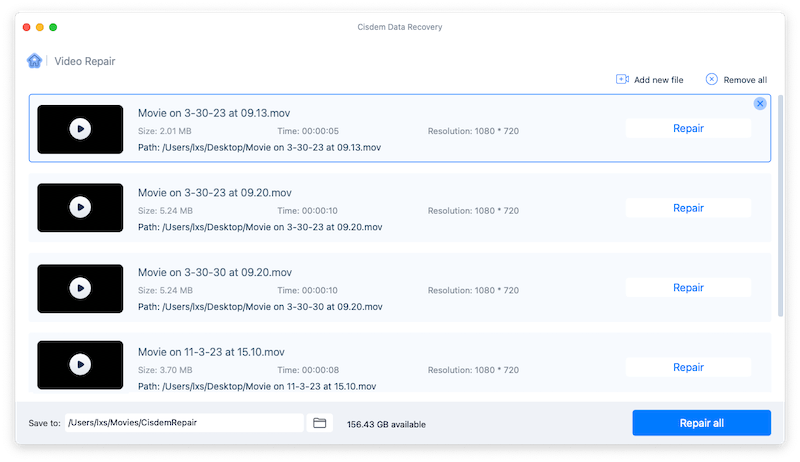Repair Movie on 3-30-23 at 09.20.mov
Viewport: 800px width, 462px height.
pos(688,208)
